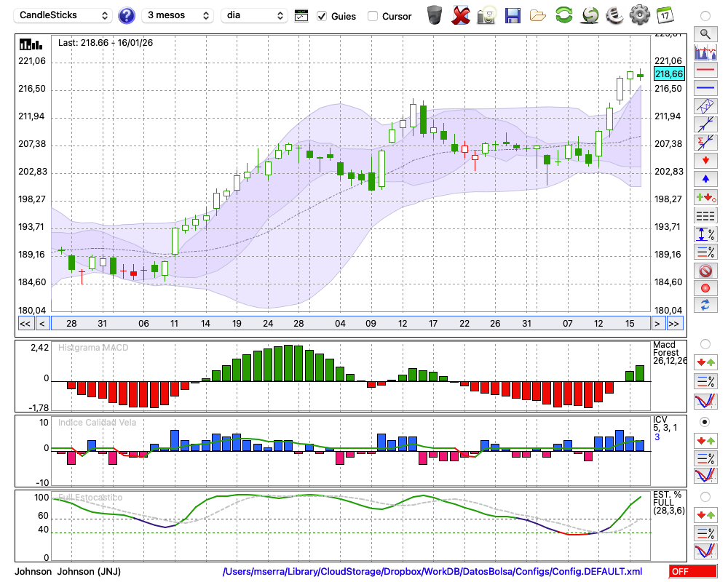Open the calendar icon showing 17

665,15
